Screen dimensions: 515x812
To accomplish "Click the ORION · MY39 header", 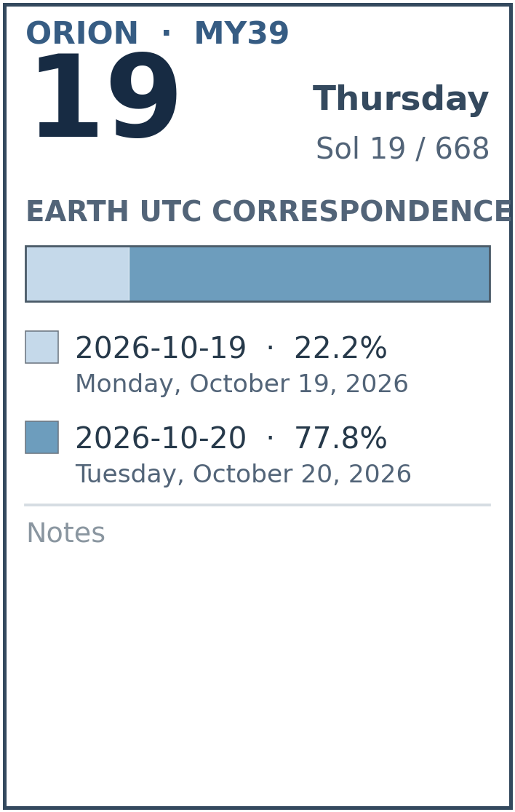I will pos(157,33).
